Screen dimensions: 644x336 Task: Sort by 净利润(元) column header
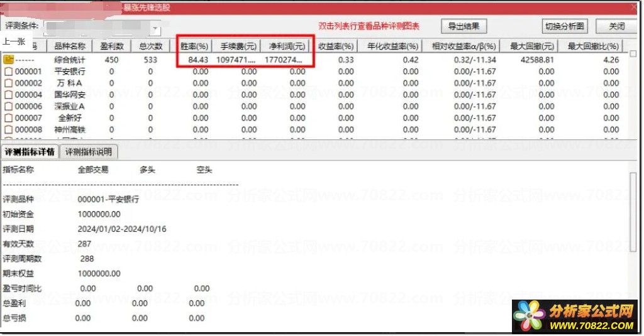pos(286,46)
